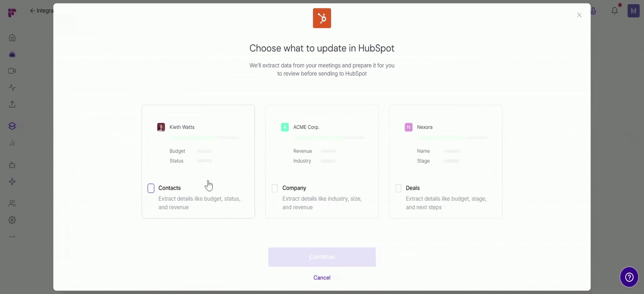
Task: Click the Cancel link
Action: coord(322,278)
